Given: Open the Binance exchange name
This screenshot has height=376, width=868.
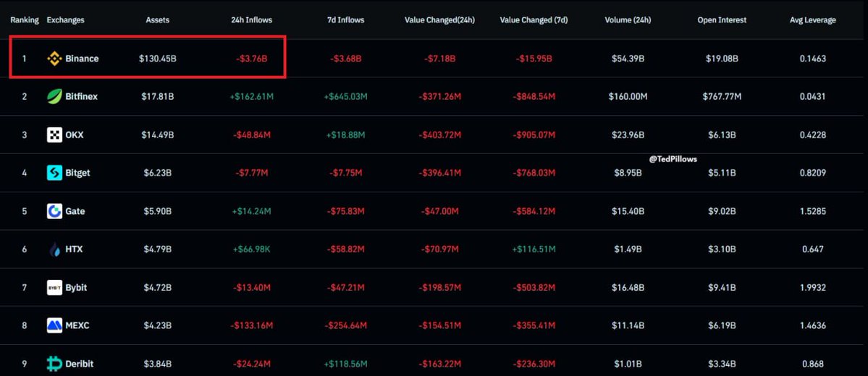Looking at the screenshot, I should [82, 58].
